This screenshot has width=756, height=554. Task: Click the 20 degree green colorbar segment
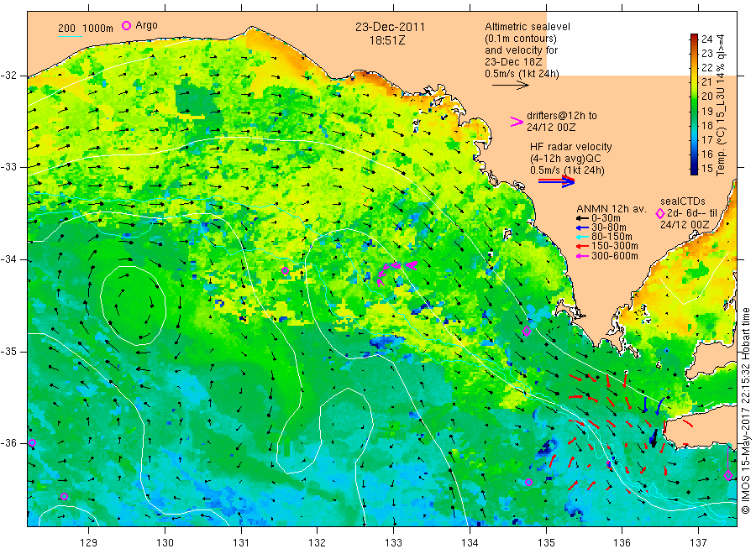[x=694, y=97]
